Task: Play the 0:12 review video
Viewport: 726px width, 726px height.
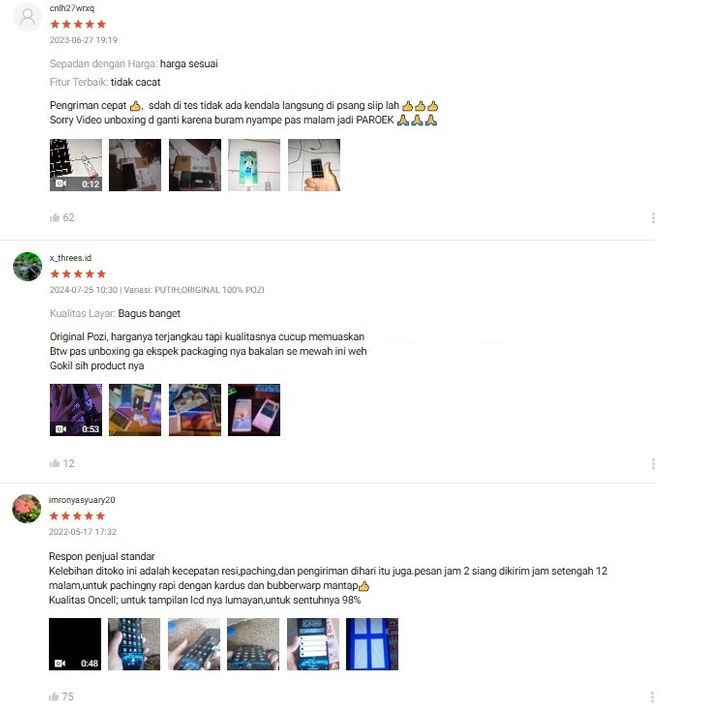Action: tap(76, 165)
